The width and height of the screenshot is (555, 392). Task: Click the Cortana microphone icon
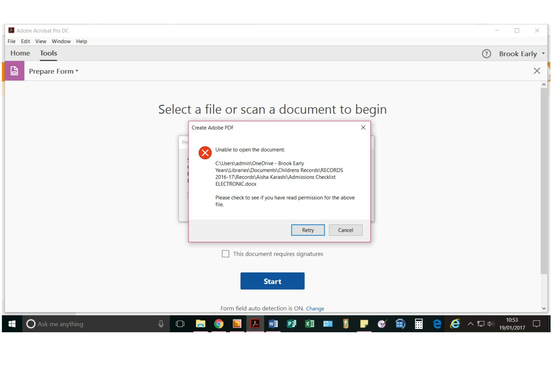pos(161,324)
